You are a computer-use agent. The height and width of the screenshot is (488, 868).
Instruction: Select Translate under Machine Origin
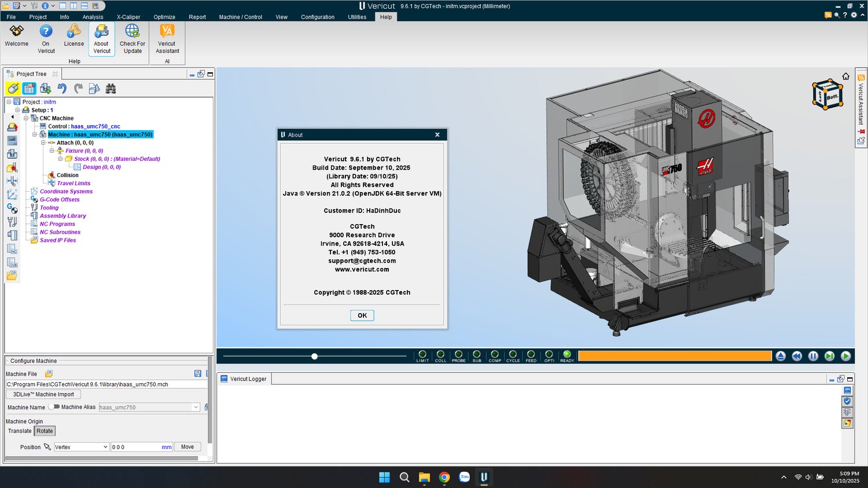(x=20, y=431)
